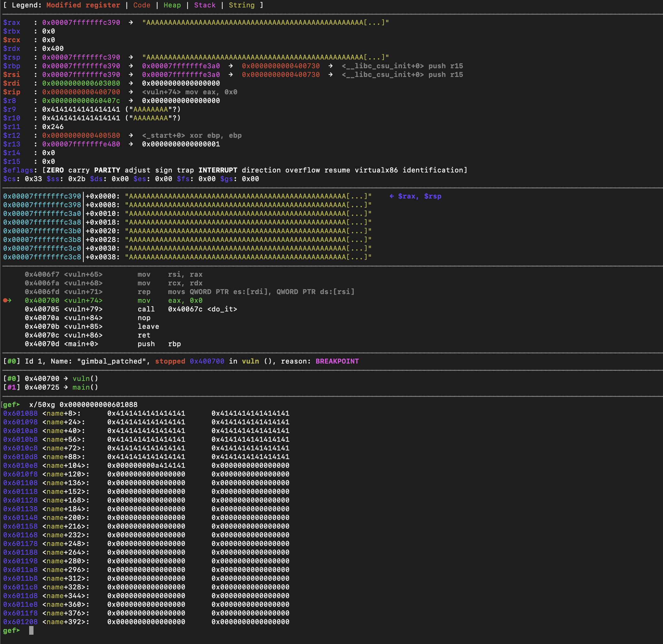Click $r11 value 0x246

(53, 127)
